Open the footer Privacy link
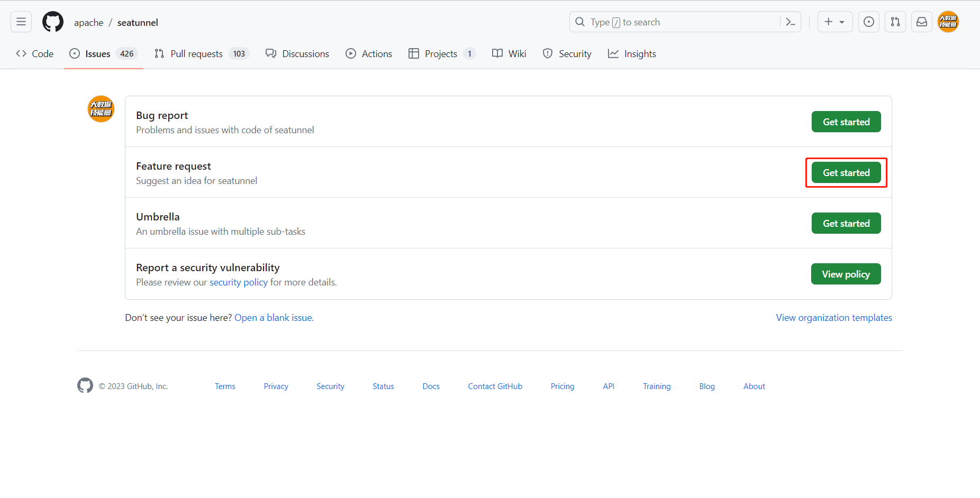The width and height of the screenshot is (980, 498). (x=276, y=386)
